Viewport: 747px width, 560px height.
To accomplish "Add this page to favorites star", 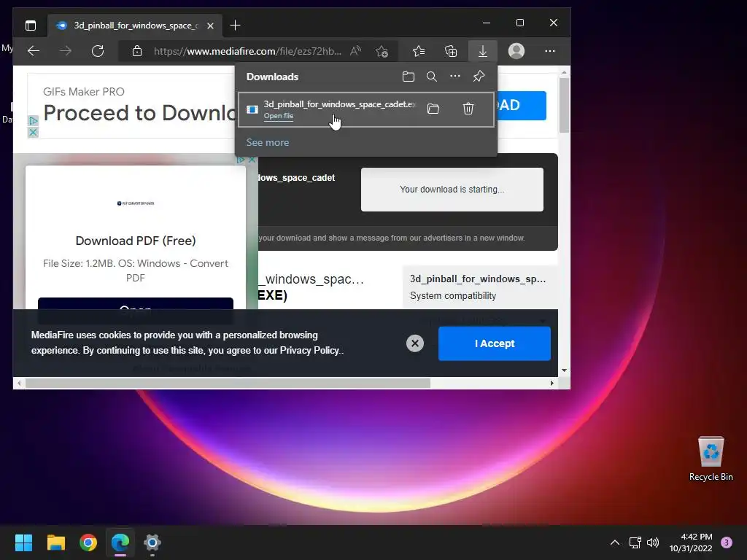I will point(382,51).
